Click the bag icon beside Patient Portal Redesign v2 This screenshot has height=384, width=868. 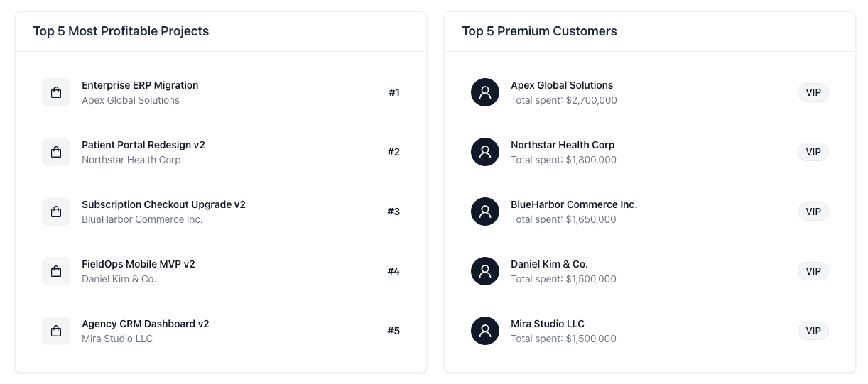(56, 152)
